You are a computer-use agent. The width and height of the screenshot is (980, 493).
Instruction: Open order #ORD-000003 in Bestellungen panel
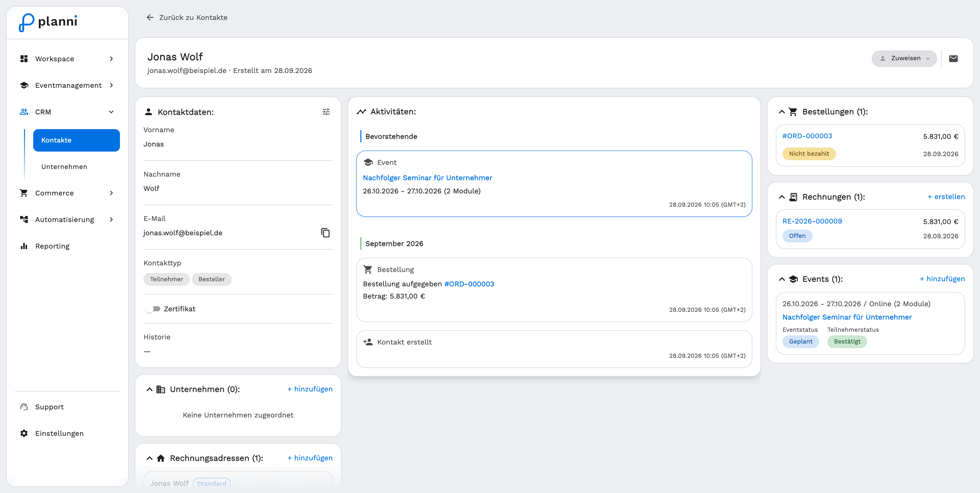(x=807, y=136)
